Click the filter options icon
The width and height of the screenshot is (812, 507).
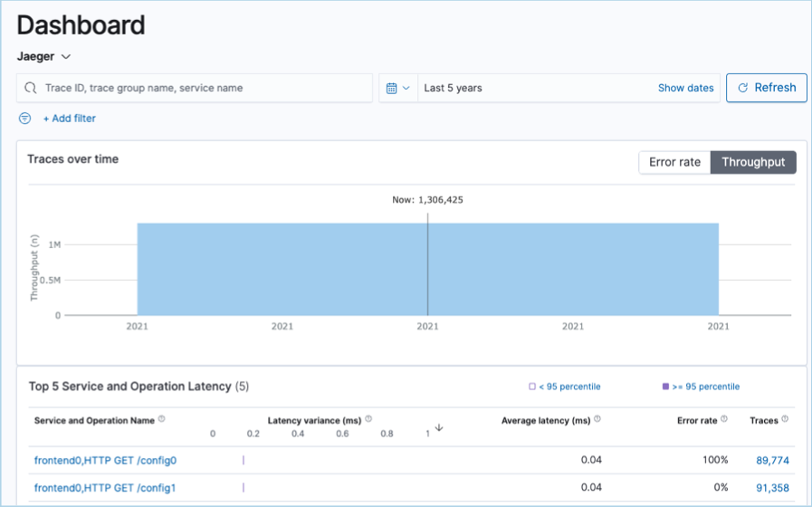tap(25, 119)
